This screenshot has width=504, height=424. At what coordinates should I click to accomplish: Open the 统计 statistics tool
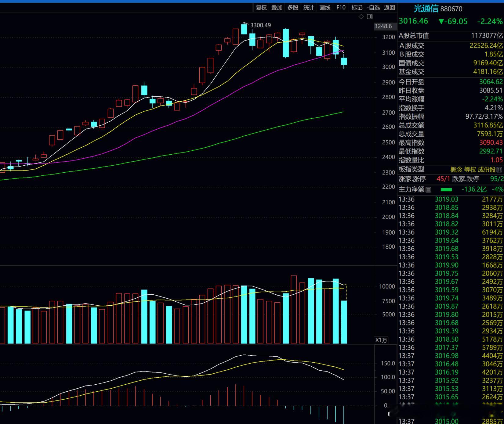309,8
